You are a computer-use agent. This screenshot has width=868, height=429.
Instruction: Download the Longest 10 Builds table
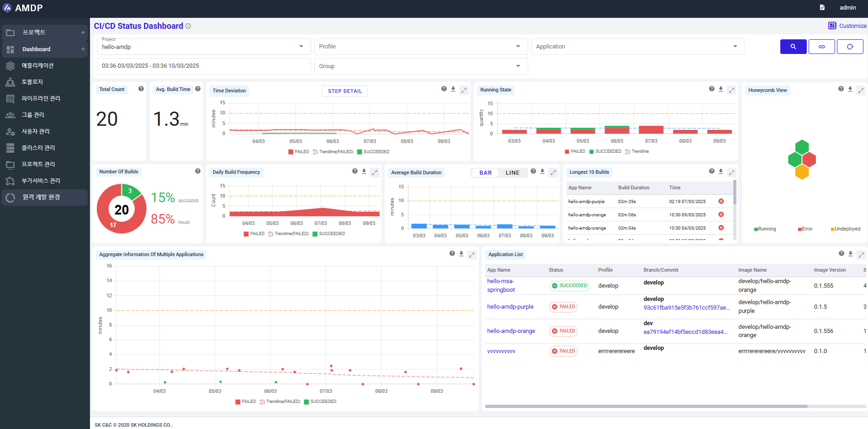pos(721,172)
